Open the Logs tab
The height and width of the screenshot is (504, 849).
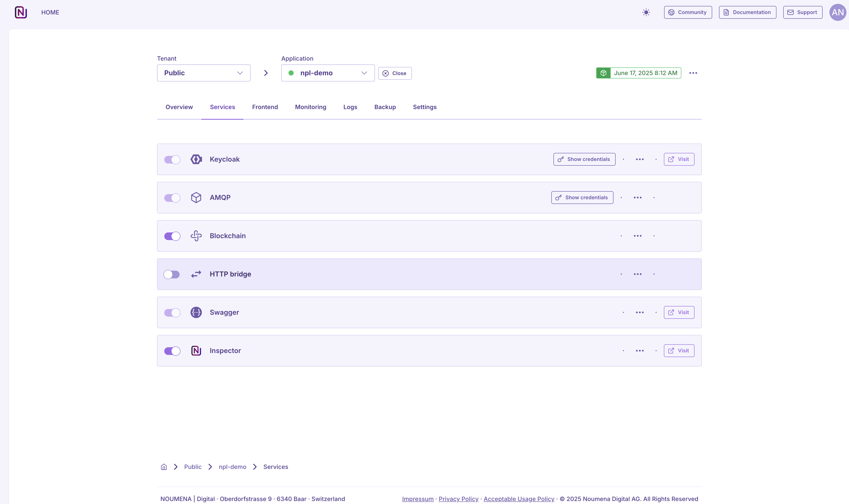350,107
